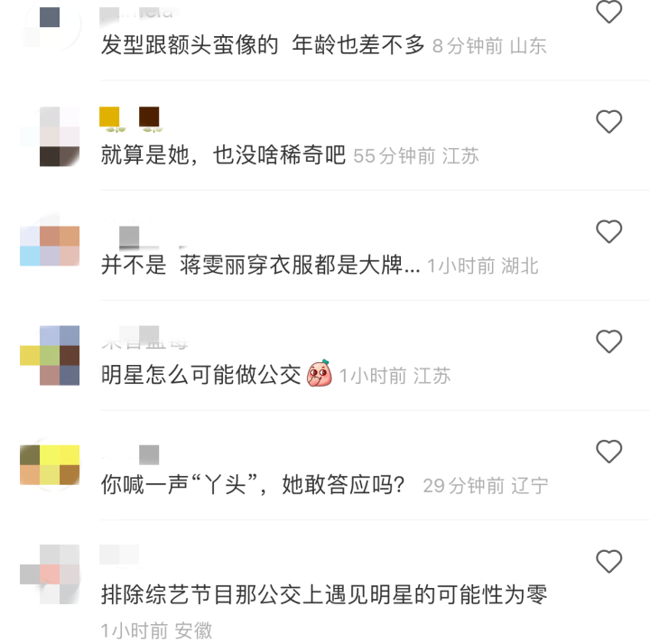Open username with yellow and brown emoji
This screenshot has width=650, height=644.
pyautogui.click(x=131, y=119)
